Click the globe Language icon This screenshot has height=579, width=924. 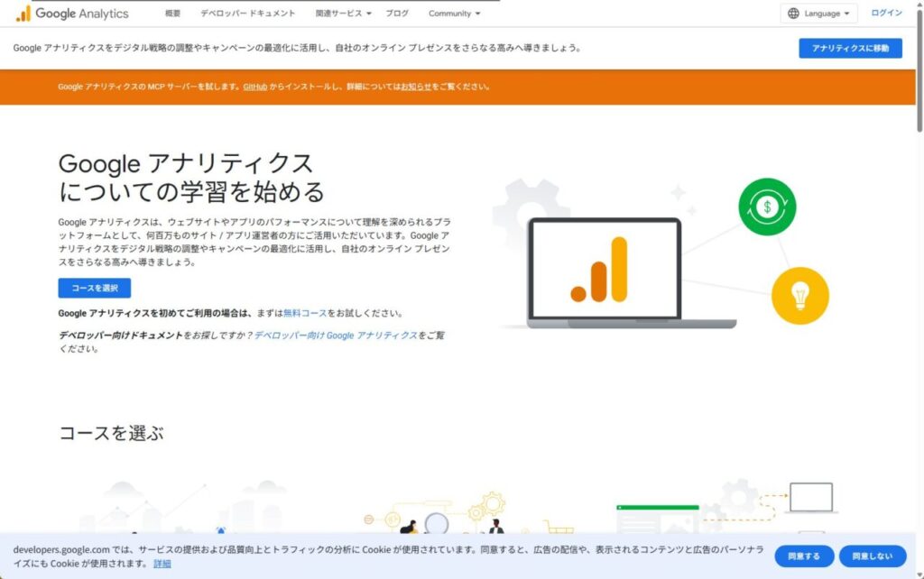tap(793, 14)
